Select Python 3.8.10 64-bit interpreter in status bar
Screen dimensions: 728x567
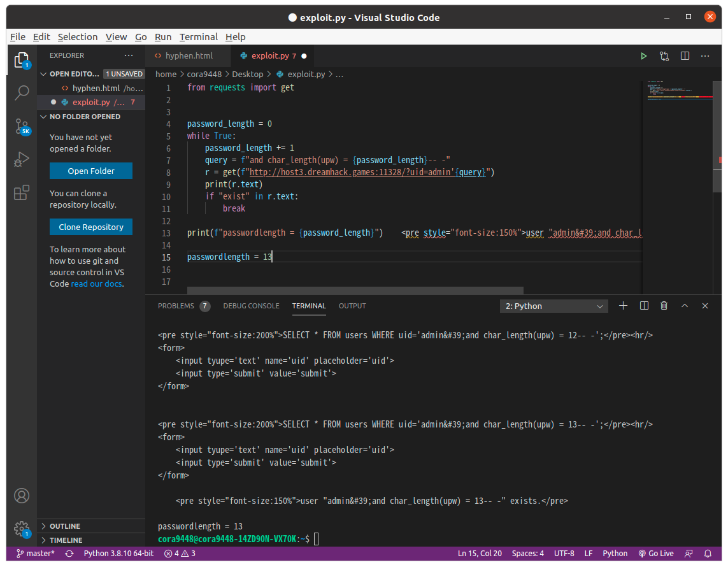click(118, 554)
